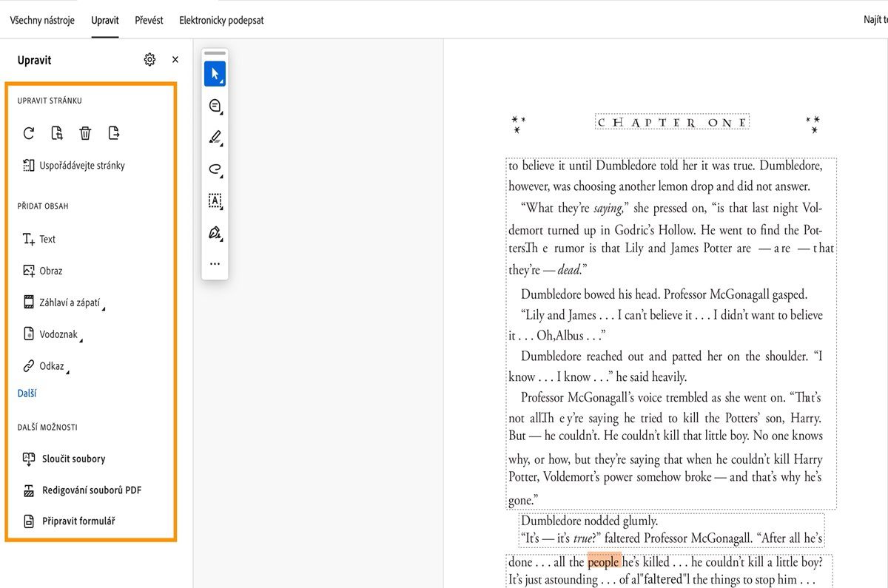The image size is (888, 588).
Task: Open Elektronicky podepsat tab
Action: click(x=221, y=20)
